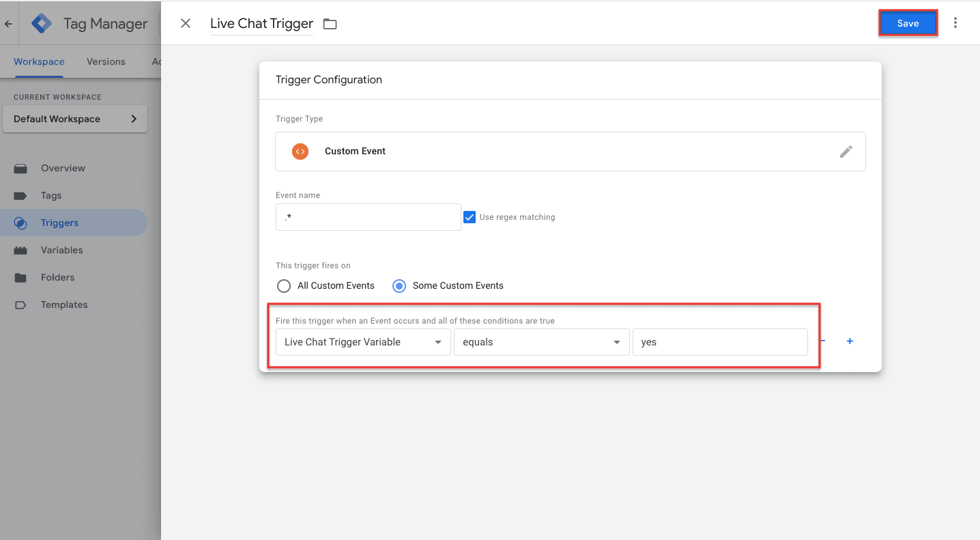Click the condition value field containing yes
This screenshot has width=980, height=540.
[720, 342]
